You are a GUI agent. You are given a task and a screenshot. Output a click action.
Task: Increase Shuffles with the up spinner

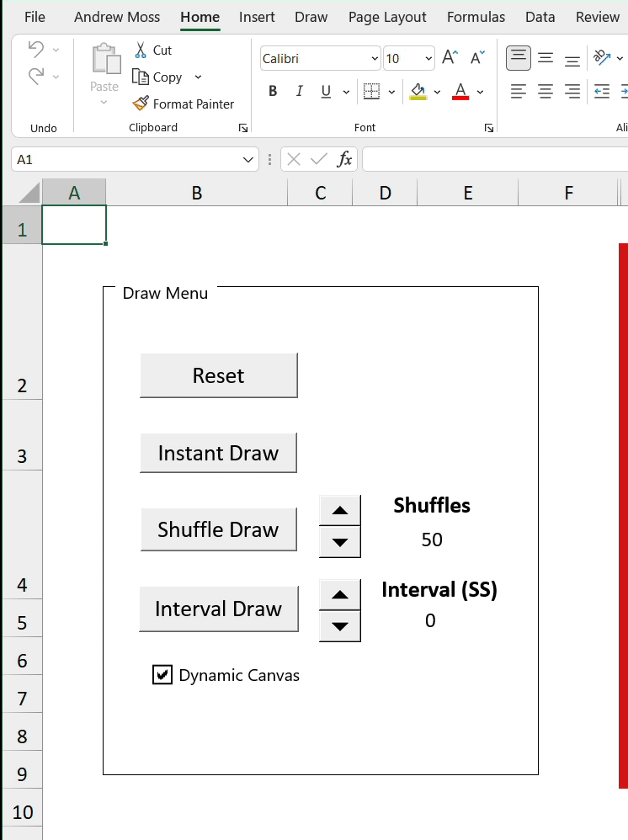[340, 510]
